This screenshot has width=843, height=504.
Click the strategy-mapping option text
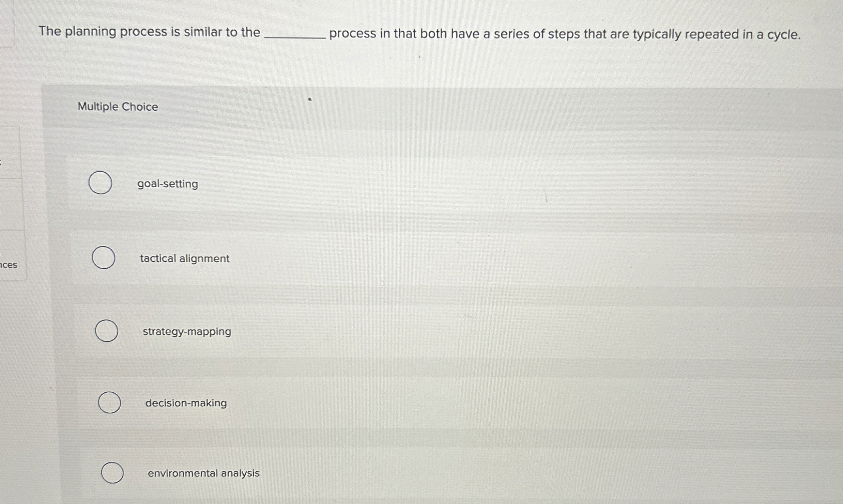[x=187, y=331]
